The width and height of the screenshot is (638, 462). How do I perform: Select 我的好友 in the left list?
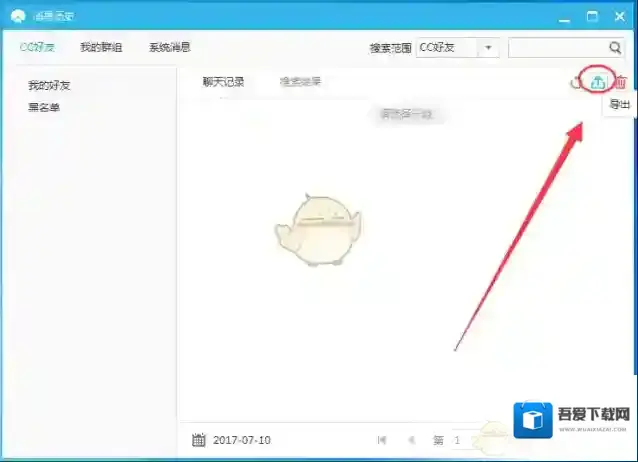tap(49, 85)
